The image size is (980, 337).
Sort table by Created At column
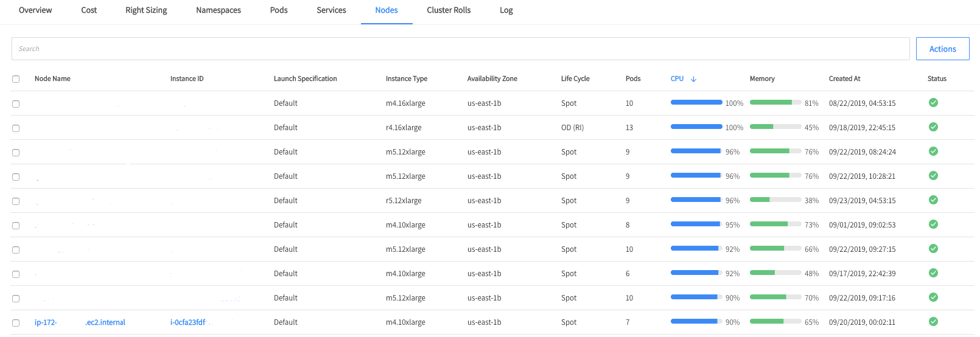[844, 78]
